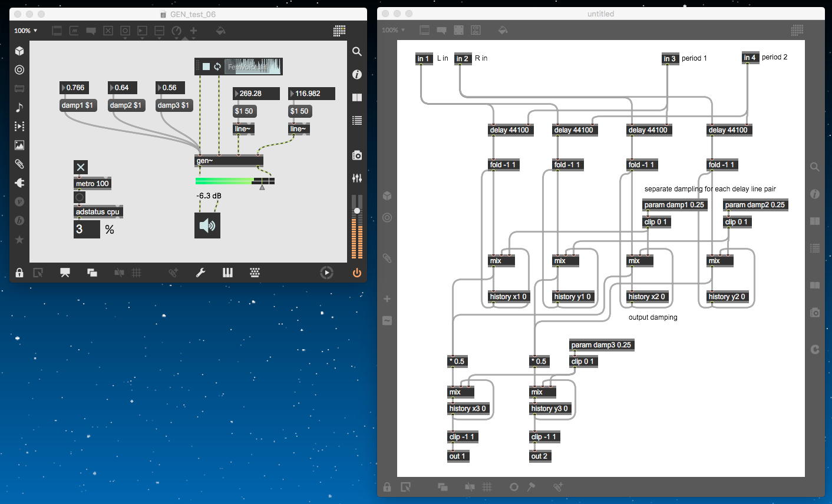Open the plug-ins browser in GEN_test_06 sidebar
Screen dimensions: 832x504
click(19, 183)
